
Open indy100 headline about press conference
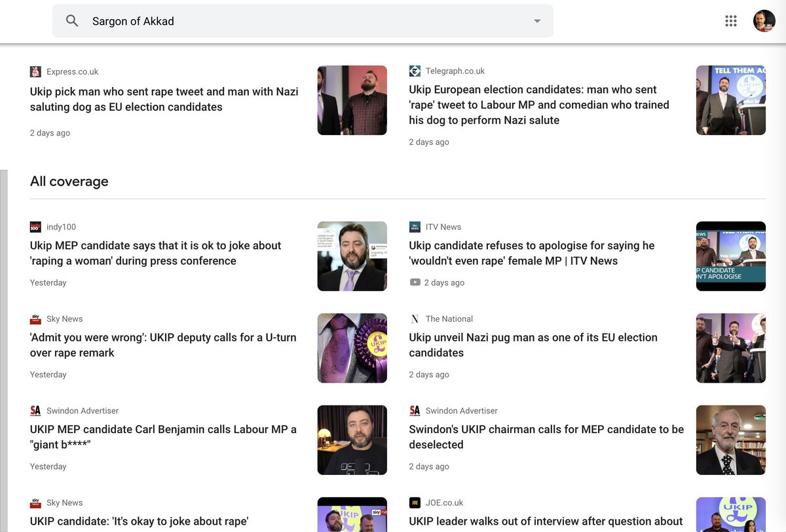156,253
